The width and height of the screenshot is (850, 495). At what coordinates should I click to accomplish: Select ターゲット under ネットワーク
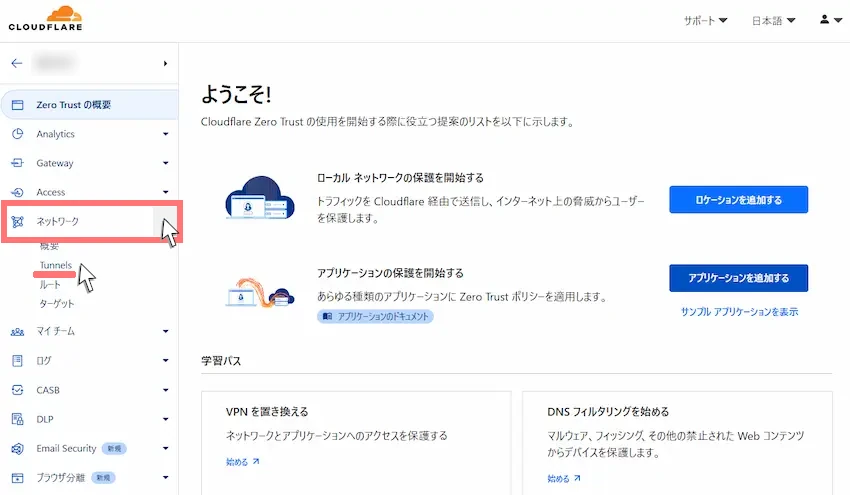tap(56, 304)
